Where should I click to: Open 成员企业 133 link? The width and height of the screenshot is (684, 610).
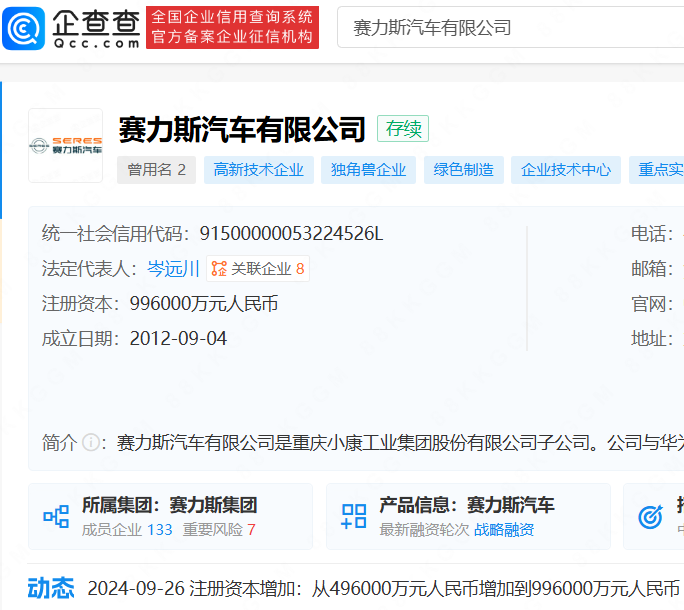127,530
